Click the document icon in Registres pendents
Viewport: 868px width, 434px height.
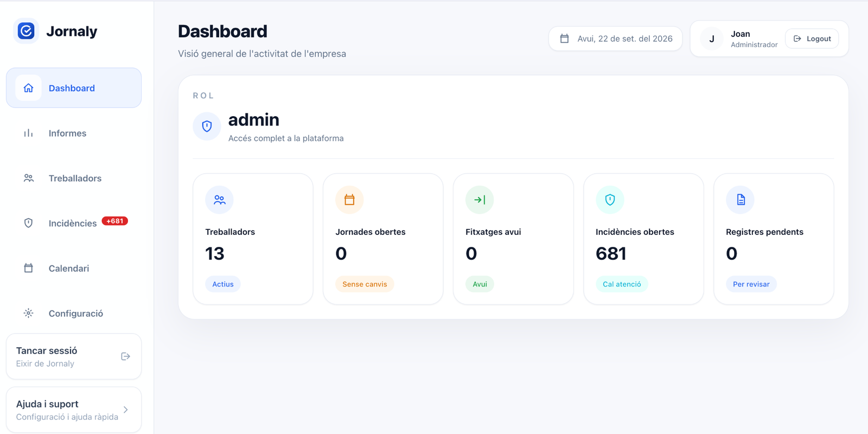coord(740,200)
